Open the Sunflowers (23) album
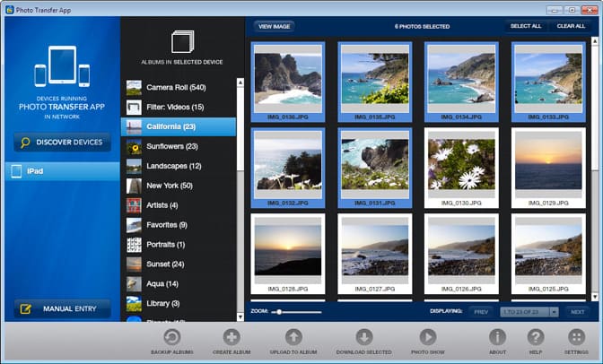 tap(179, 146)
